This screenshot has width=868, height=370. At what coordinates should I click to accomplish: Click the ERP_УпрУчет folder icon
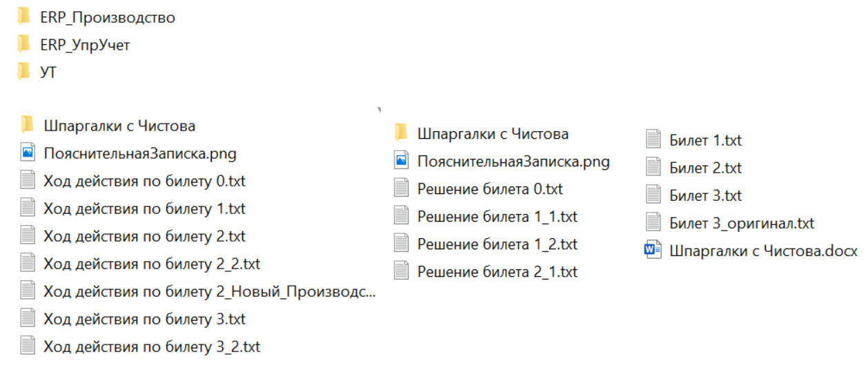(x=24, y=45)
